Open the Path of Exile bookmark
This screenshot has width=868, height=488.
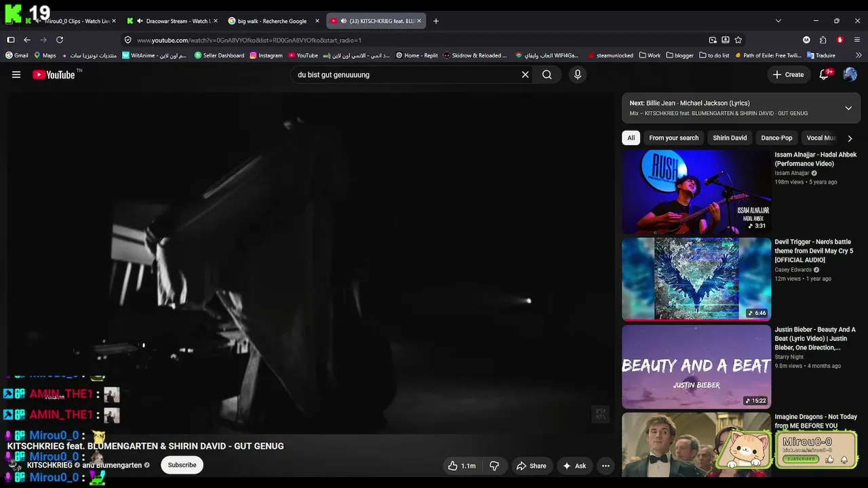767,56
